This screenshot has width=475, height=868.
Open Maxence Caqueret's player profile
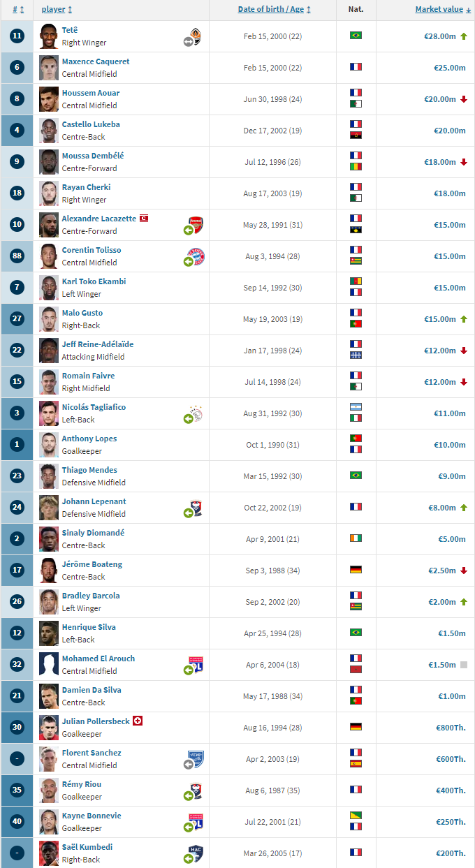pyautogui.click(x=96, y=61)
